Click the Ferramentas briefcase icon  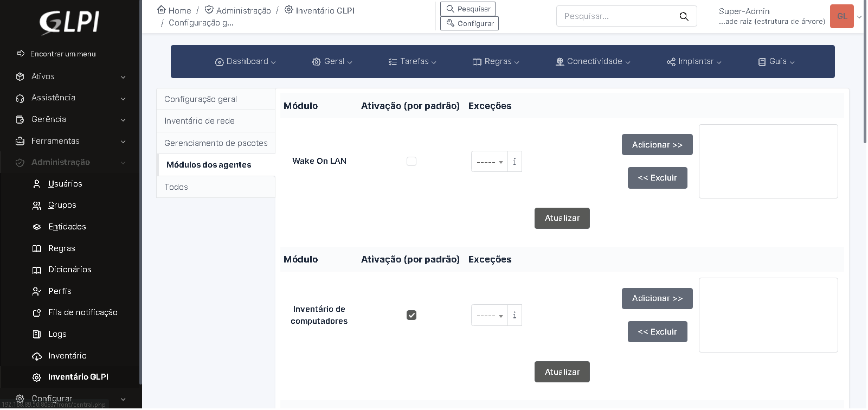pos(20,141)
